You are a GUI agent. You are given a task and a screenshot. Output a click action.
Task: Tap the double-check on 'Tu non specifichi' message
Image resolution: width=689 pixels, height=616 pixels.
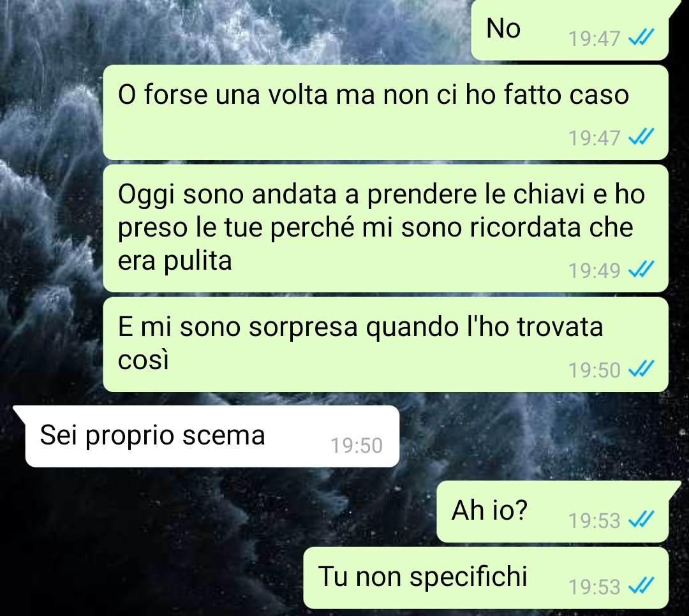point(641,586)
